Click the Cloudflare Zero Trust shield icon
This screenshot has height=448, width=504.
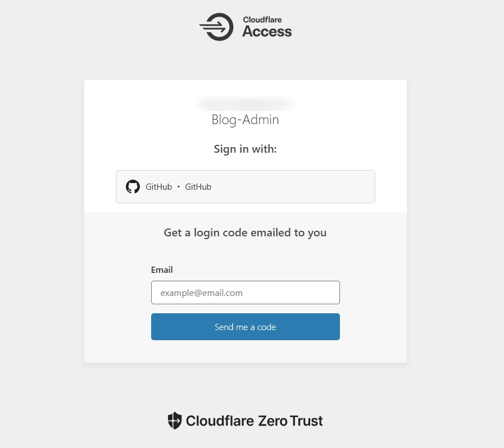175,420
